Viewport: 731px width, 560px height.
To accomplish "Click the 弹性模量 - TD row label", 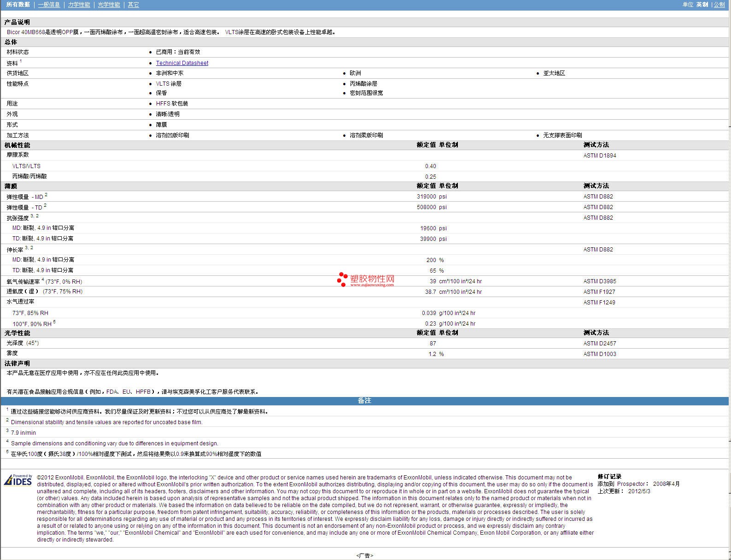I will tap(26, 207).
